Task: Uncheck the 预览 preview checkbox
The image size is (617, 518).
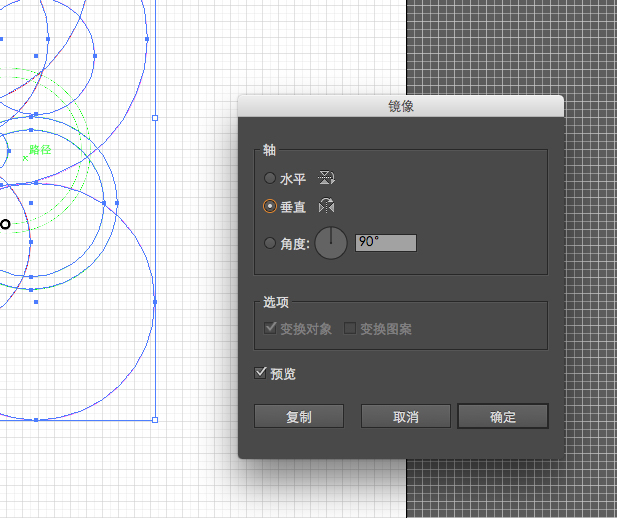Action: (x=260, y=373)
